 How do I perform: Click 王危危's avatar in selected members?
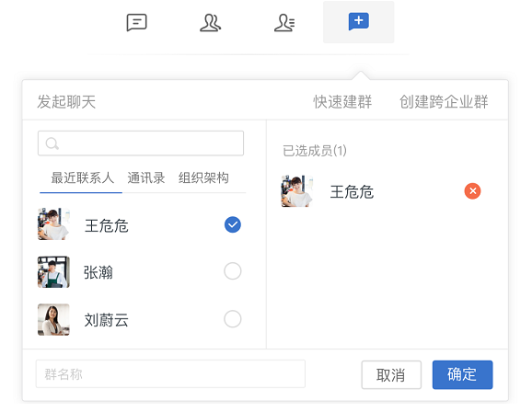[x=297, y=191]
